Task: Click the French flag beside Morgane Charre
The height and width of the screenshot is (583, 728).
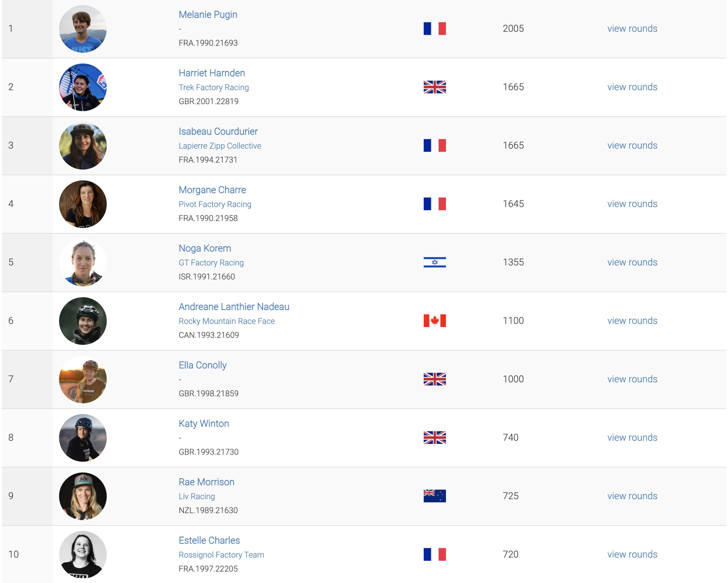Action: pyautogui.click(x=434, y=204)
